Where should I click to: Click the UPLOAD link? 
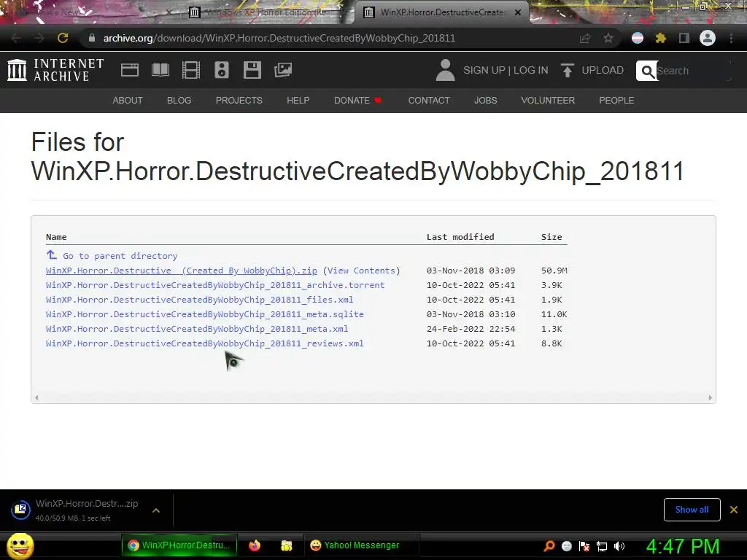click(603, 70)
